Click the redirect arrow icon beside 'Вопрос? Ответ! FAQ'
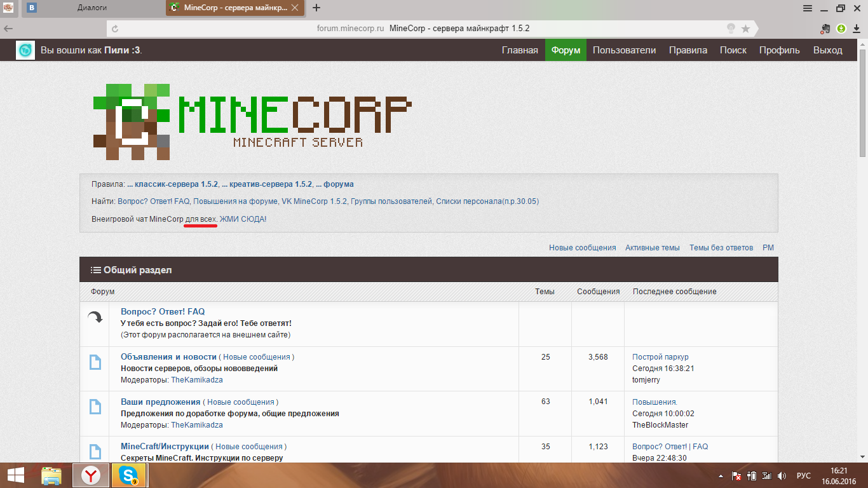This screenshot has width=868, height=488. [95, 318]
